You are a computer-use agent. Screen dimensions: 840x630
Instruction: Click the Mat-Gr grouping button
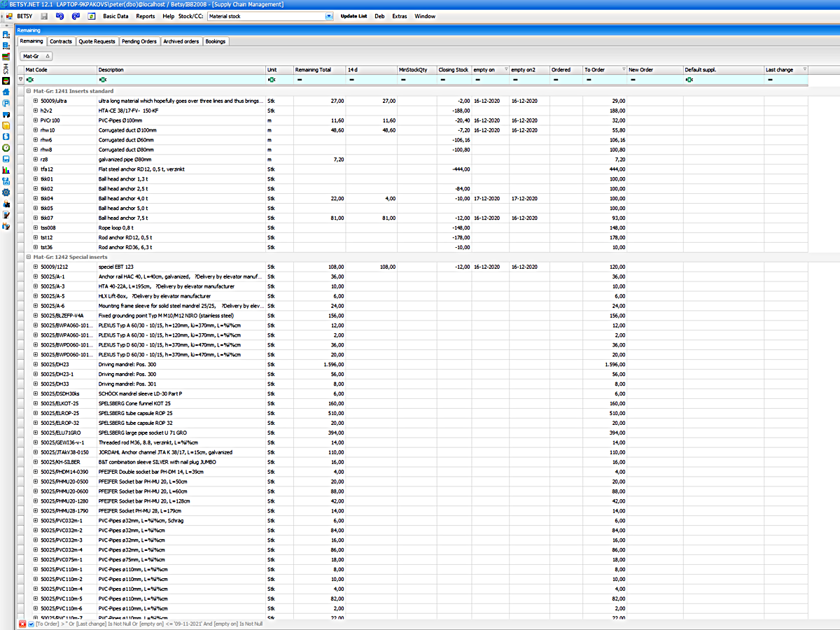tap(36, 56)
